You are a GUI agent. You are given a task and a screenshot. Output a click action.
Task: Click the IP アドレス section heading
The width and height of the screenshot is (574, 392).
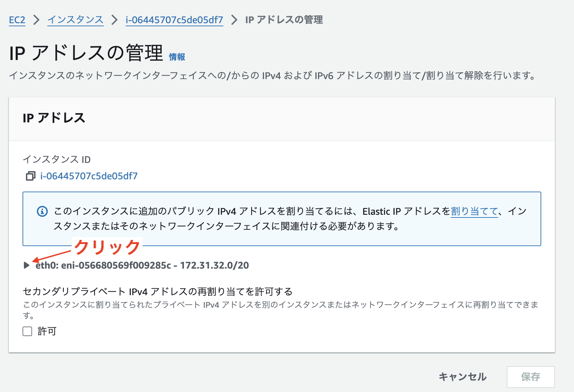click(54, 119)
